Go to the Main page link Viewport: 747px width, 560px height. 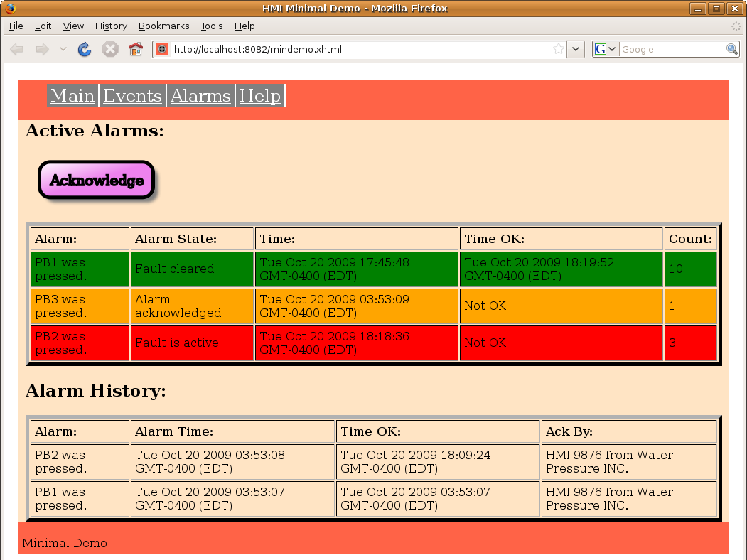[72, 96]
